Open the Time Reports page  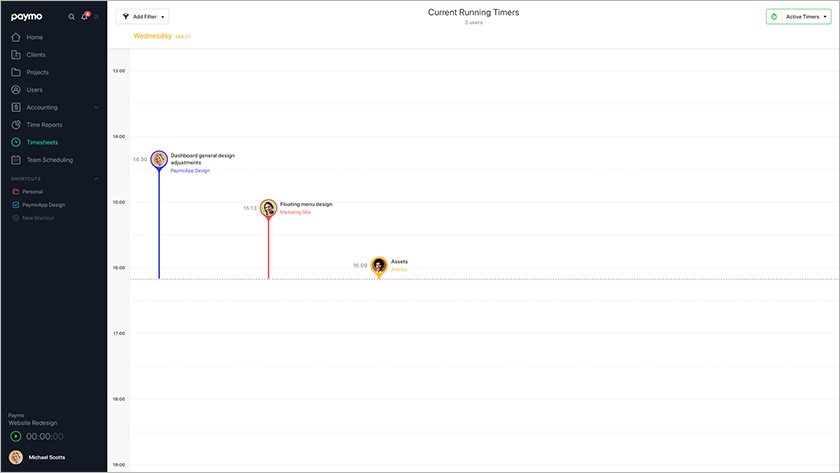(44, 125)
